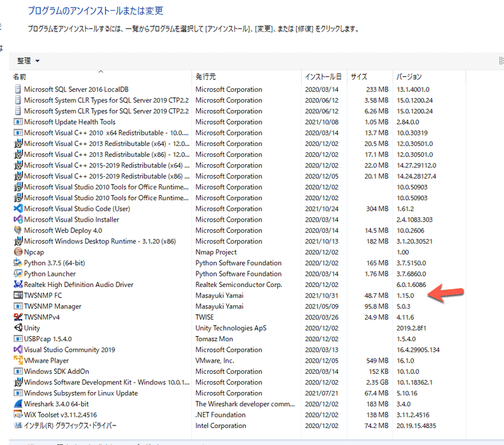Click the version 20.19.15.4835

coord(416,425)
